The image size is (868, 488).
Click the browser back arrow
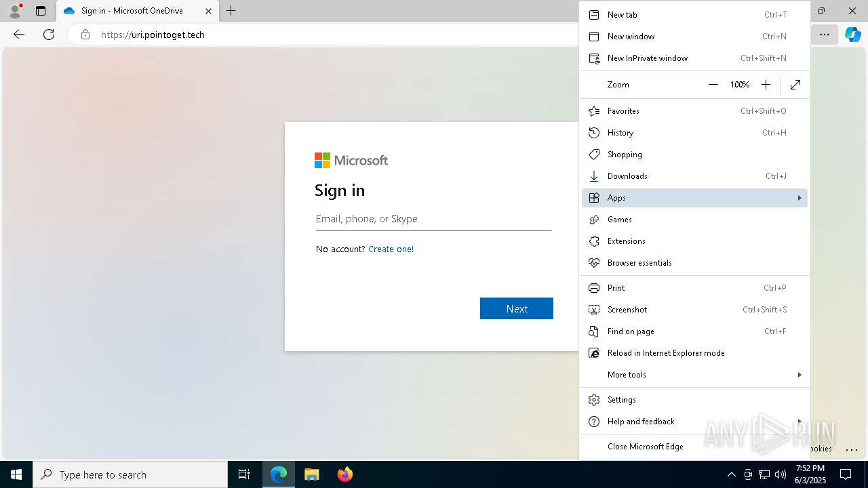click(19, 35)
